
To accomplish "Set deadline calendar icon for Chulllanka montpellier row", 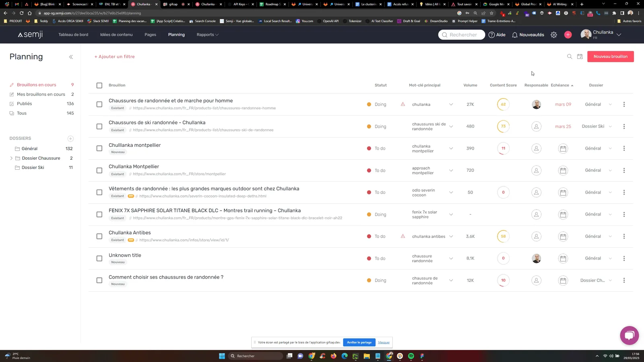I will tap(563, 148).
